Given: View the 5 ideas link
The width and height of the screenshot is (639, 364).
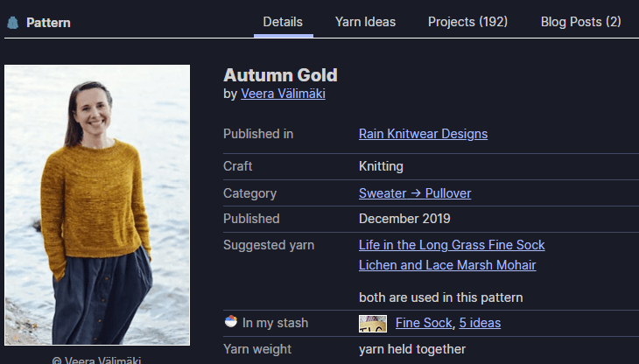Looking at the screenshot, I should (480, 323).
